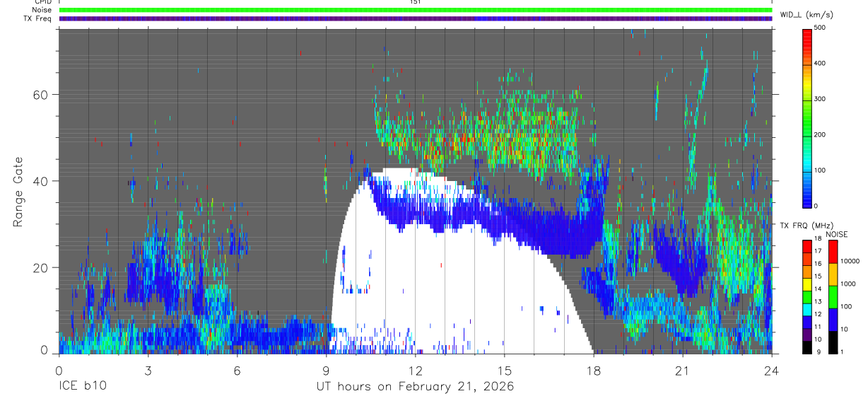This screenshot has height=401, width=868.
Task: Click the TX FRQ (MHz) color legend
Action: point(807,296)
